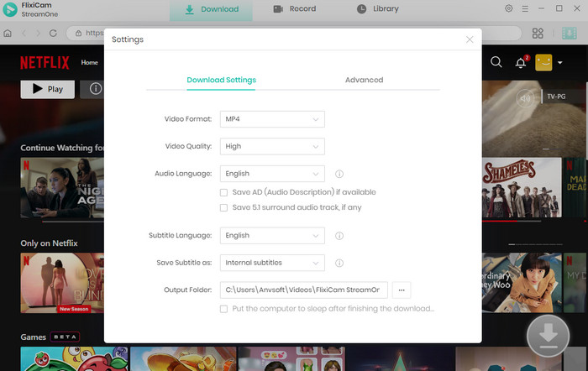Open the FlixiCam settings gear icon

[x=508, y=8]
